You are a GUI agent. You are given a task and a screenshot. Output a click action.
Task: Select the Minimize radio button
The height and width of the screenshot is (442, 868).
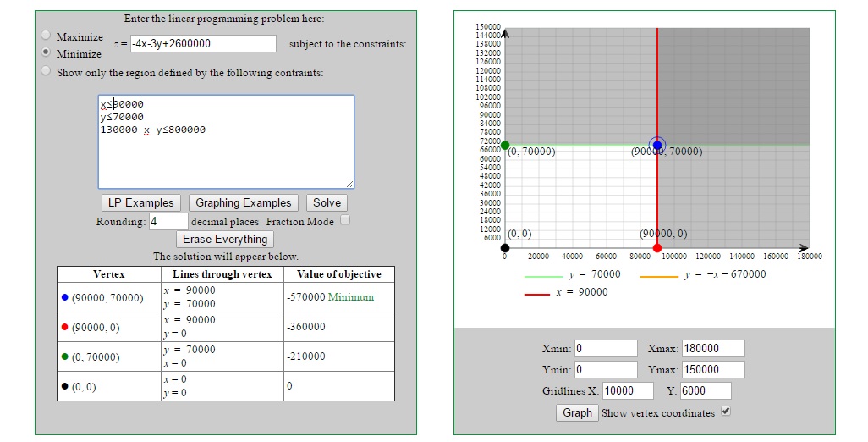click(46, 52)
